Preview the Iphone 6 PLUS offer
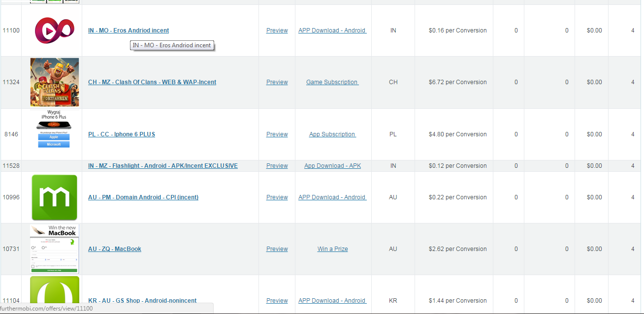The image size is (644, 314). pos(277,134)
